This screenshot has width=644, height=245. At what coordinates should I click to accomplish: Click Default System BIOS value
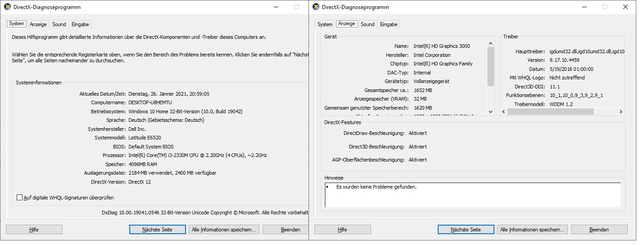click(x=151, y=147)
